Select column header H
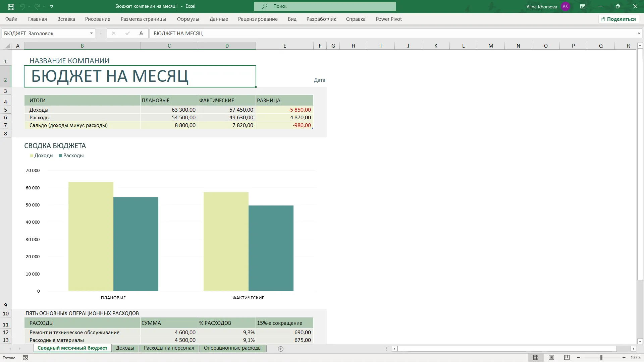The image size is (644, 362). 353,46
